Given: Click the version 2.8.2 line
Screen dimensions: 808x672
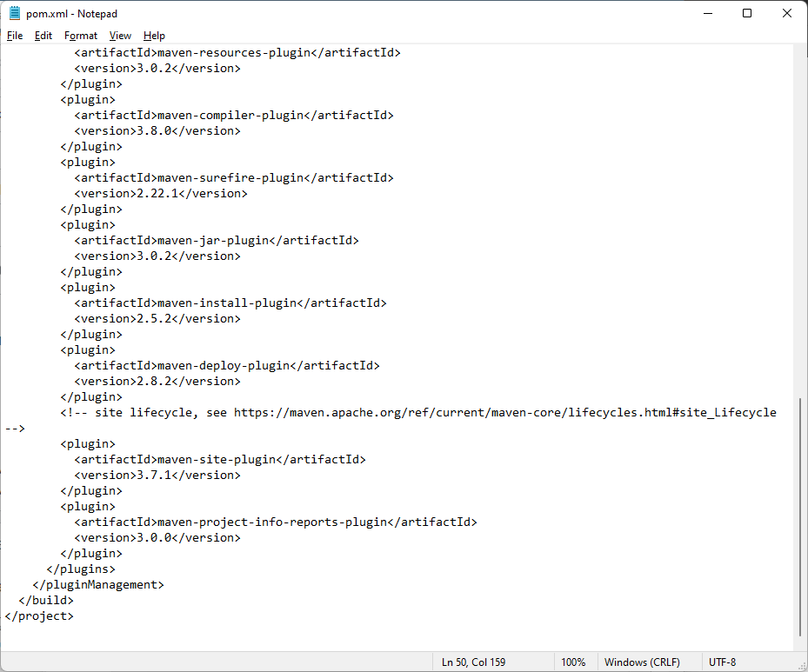Looking at the screenshot, I should 157,381.
